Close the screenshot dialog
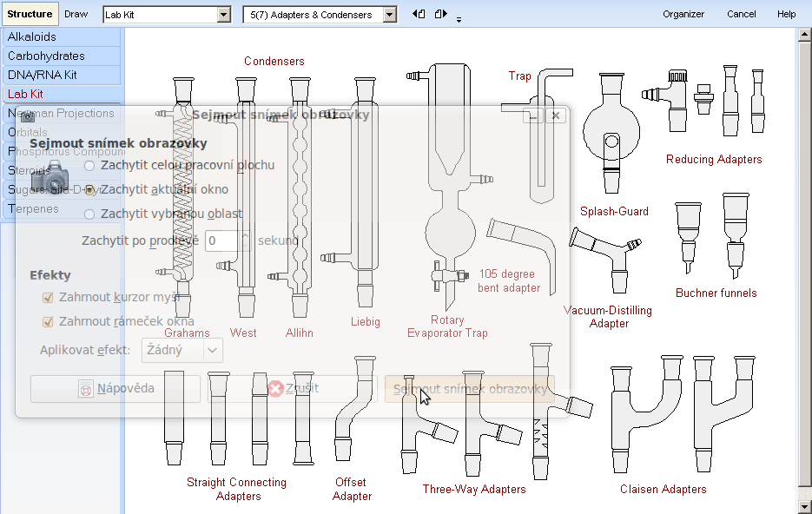812x514 pixels. [x=556, y=115]
